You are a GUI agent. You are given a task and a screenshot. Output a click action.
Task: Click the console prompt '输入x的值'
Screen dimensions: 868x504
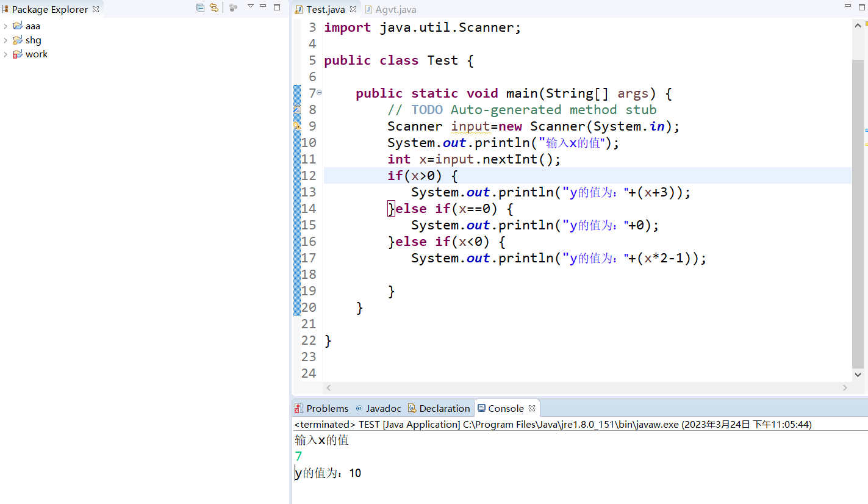pyautogui.click(x=321, y=440)
